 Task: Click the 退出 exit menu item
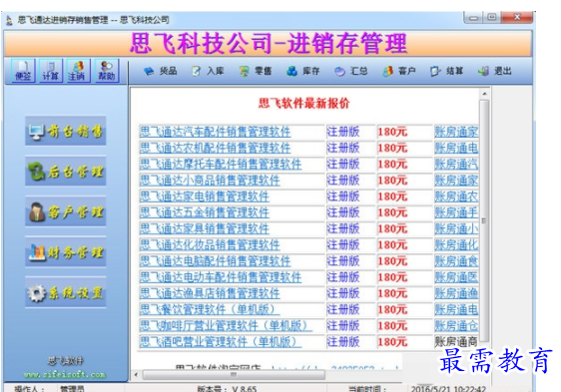coord(495,71)
